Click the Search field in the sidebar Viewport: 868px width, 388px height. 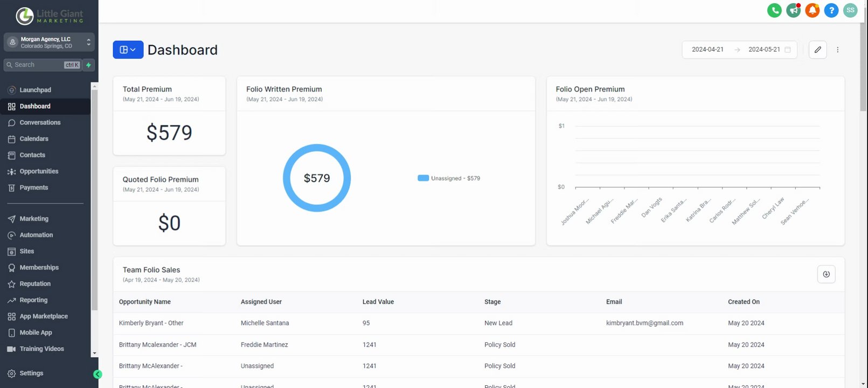click(x=43, y=65)
